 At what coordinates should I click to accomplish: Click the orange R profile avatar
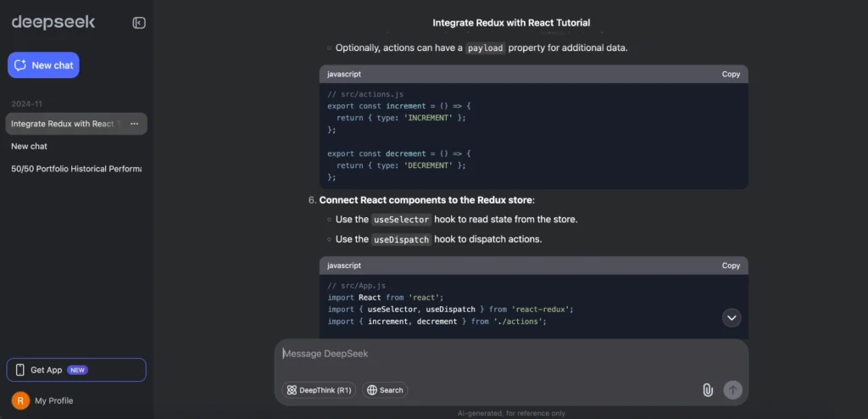point(20,400)
